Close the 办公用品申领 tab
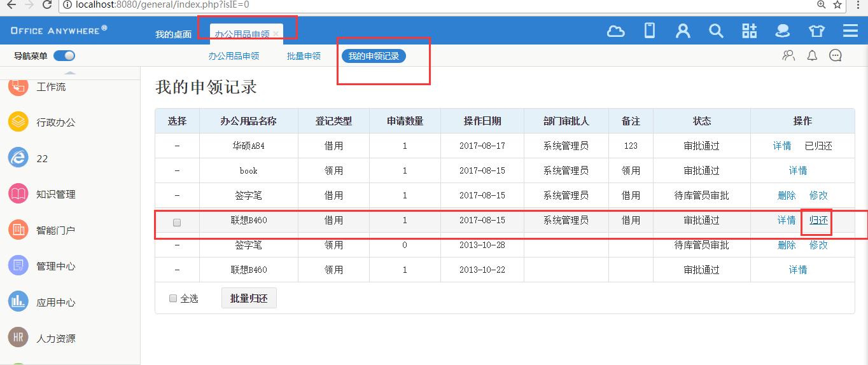This screenshot has height=365, width=868. [x=276, y=34]
